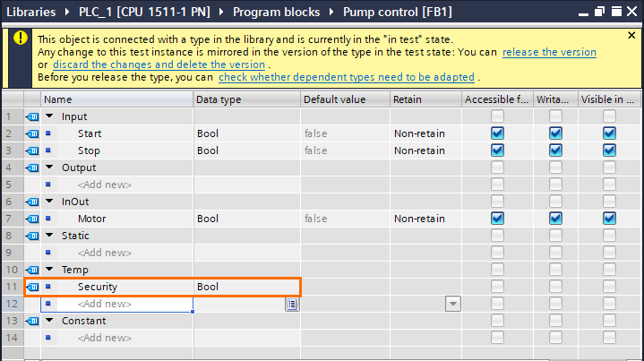Float the Pump control editor window
Viewport: 644px width, 361px height.
click(x=599, y=12)
